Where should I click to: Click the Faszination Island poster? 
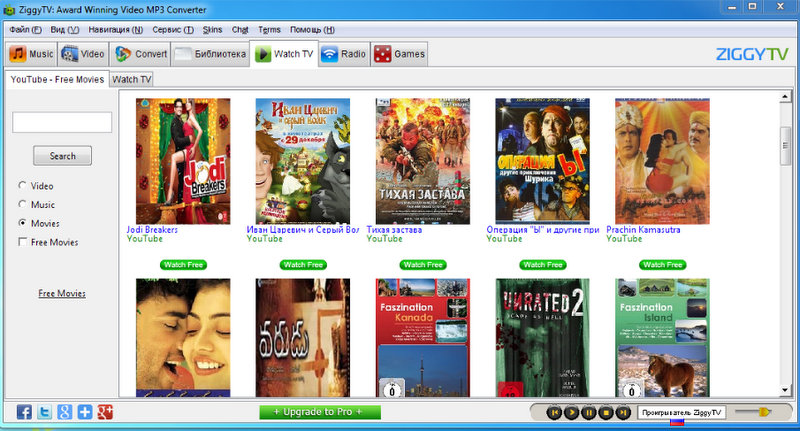coord(662,338)
